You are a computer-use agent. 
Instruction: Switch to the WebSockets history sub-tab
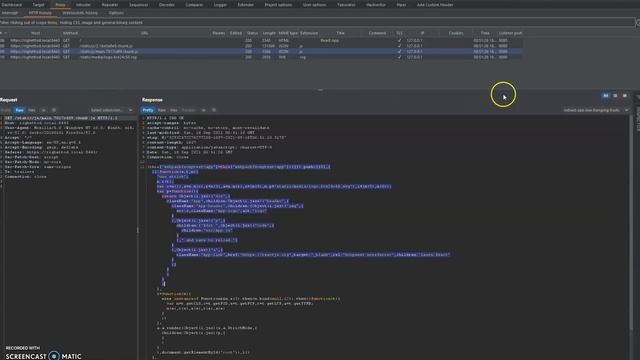pos(80,13)
